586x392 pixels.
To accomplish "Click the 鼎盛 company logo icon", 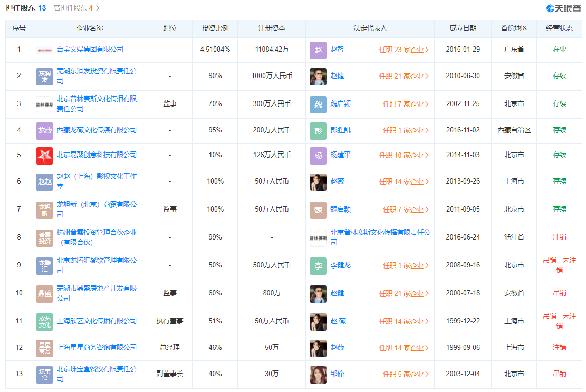I will point(44,294).
